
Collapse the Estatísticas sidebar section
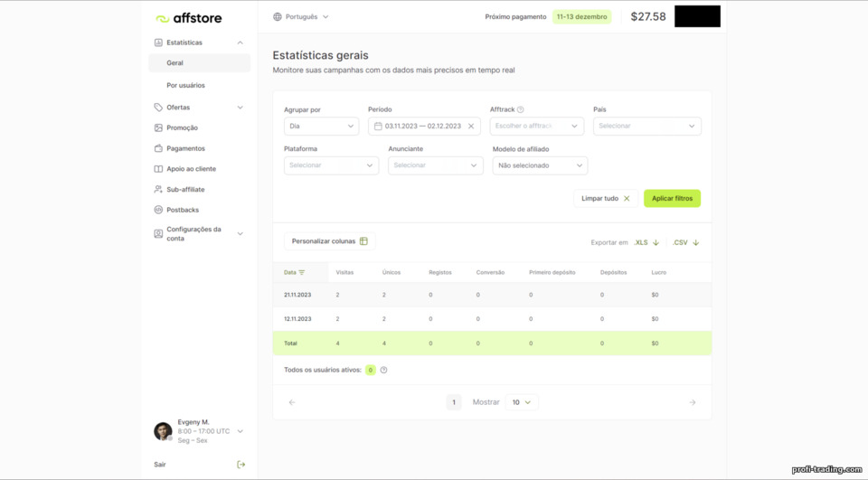[241, 42]
